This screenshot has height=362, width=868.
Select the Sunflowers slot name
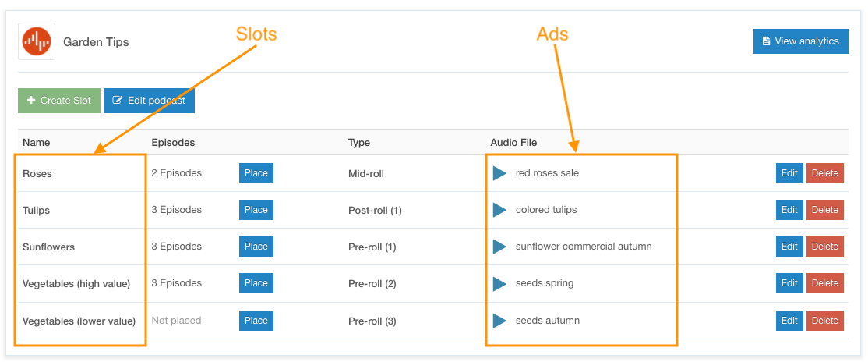click(x=49, y=247)
